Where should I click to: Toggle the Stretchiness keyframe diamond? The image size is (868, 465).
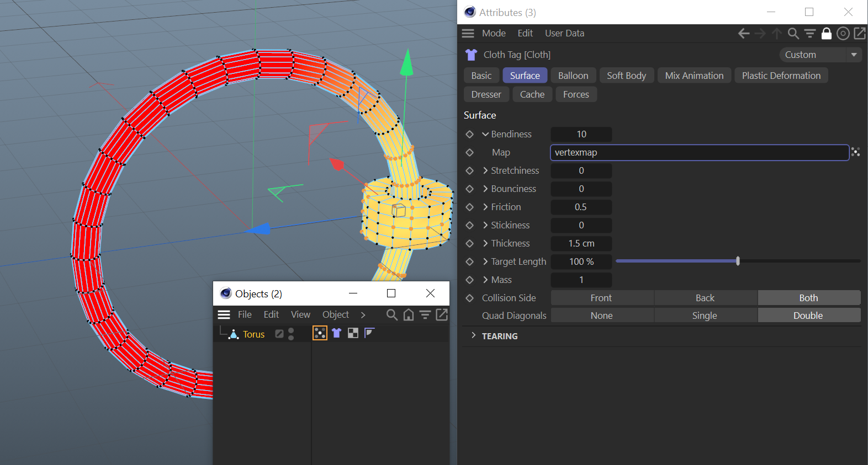tap(470, 170)
